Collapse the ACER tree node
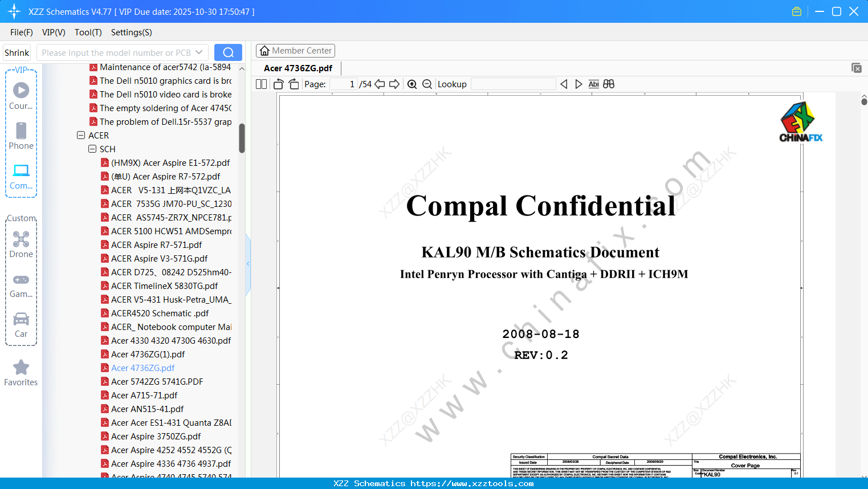868x489 pixels. click(x=80, y=136)
